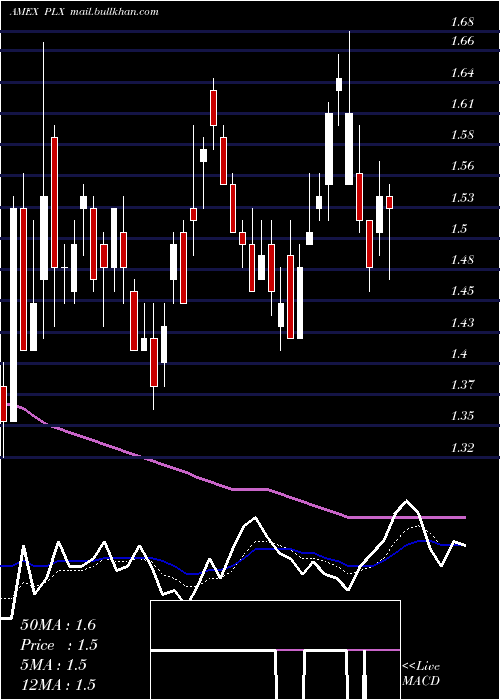Image resolution: width=500 pixels, height=700 pixels.
Task: Click the 1.45 price axis label
Action: click(462, 291)
